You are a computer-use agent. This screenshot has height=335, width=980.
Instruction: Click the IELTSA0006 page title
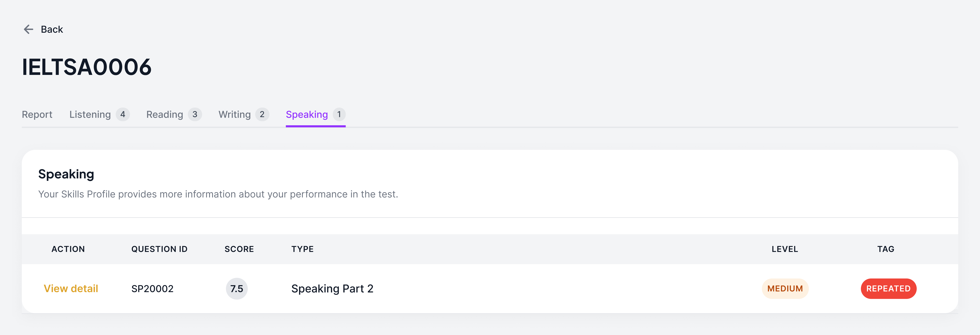(87, 67)
